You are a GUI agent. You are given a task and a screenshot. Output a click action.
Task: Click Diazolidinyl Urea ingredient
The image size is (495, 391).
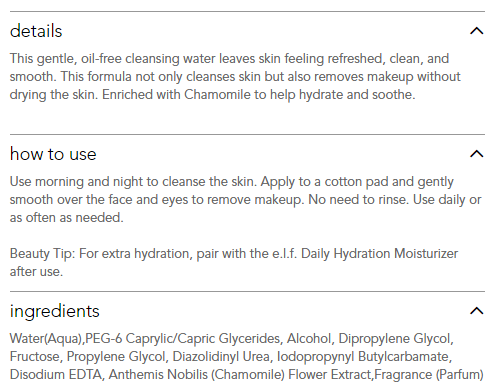point(221,357)
